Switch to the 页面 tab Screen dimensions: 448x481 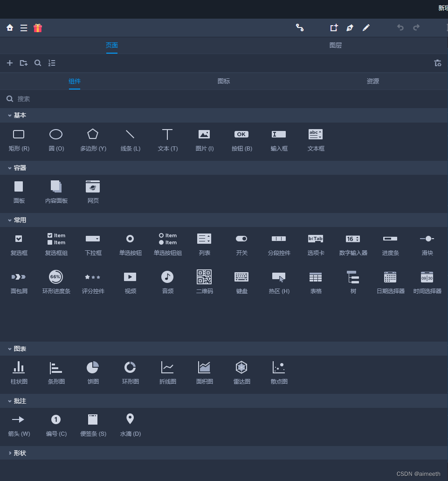coord(112,45)
